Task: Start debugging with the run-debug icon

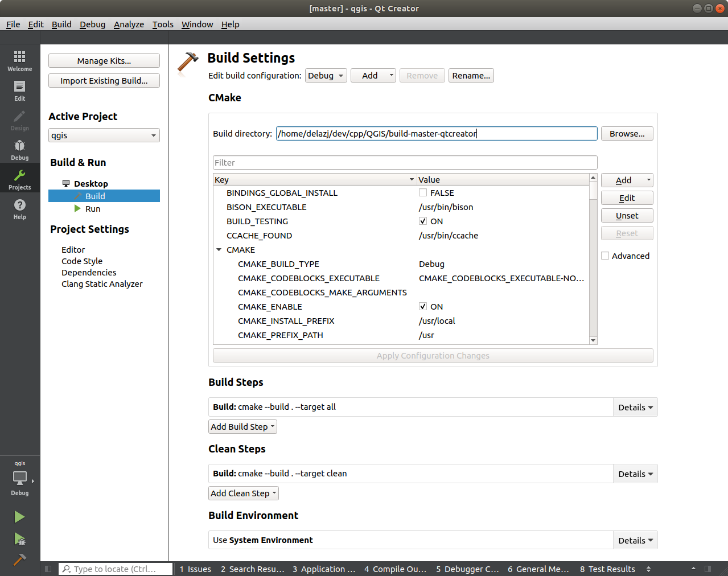Action: (19, 538)
